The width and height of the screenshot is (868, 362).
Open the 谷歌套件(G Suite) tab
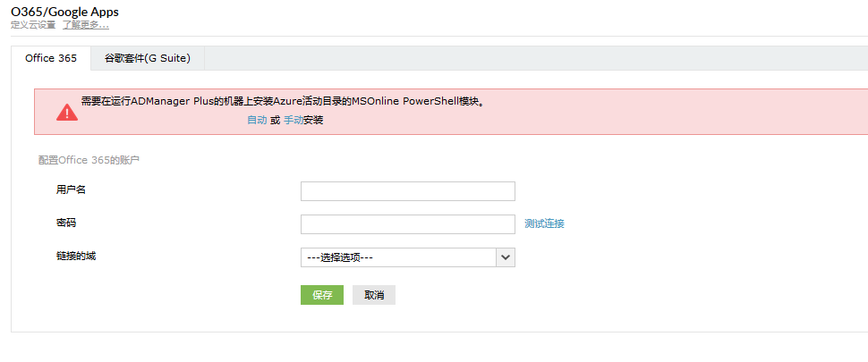148,58
